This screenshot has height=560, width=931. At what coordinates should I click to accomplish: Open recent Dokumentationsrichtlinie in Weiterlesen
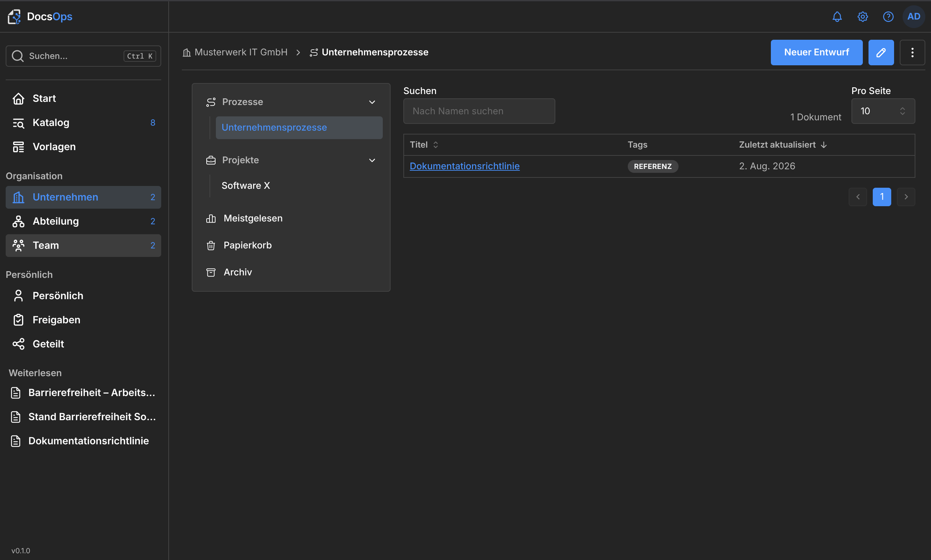pyautogui.click(x=83, y=441)
